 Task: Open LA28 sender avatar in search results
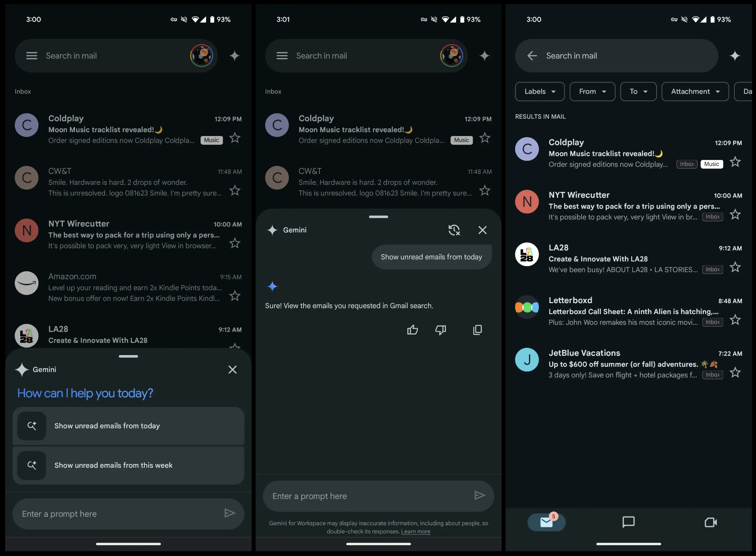(527, 255)
